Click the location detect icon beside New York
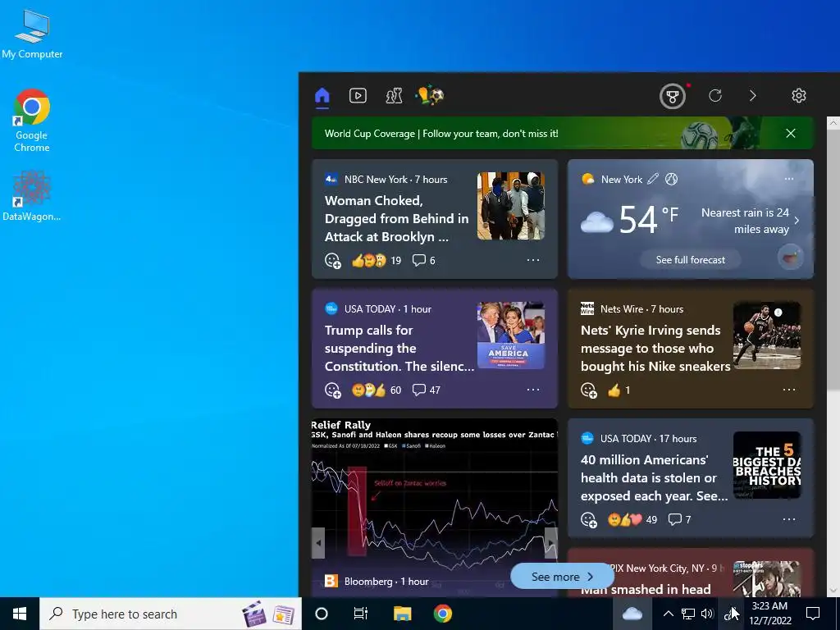Screen dimensions: 840x630 (x=671, y=179)
